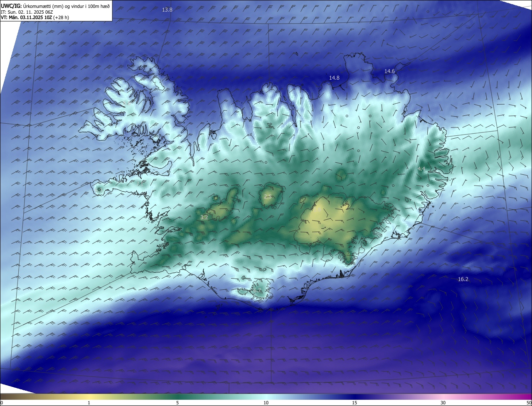Click the 4.4 value label in east Iceland

point(421,169)
